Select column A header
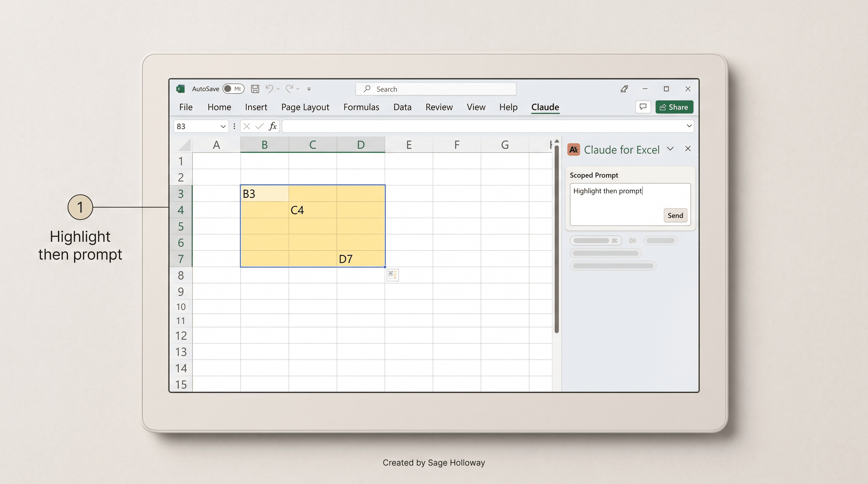 tap(216, 145)
